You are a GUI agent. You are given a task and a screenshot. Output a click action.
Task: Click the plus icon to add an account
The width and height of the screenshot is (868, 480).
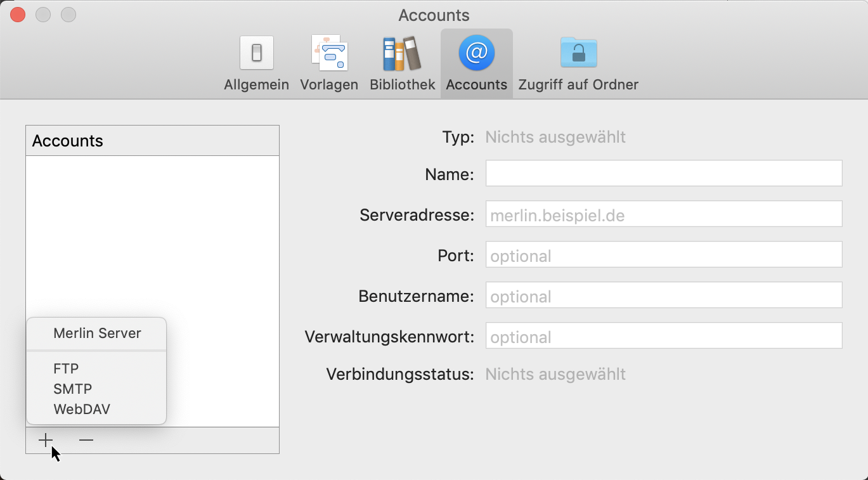pos(45,439)
